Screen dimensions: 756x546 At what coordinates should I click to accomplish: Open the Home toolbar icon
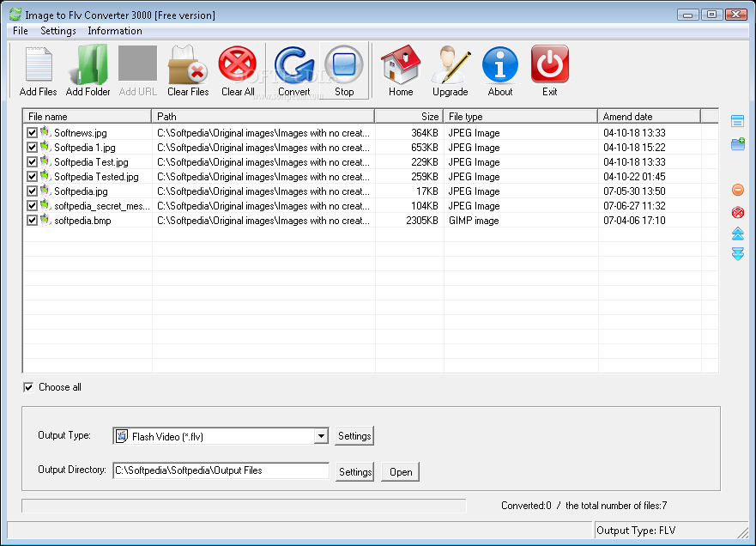(x=401, y=64)
